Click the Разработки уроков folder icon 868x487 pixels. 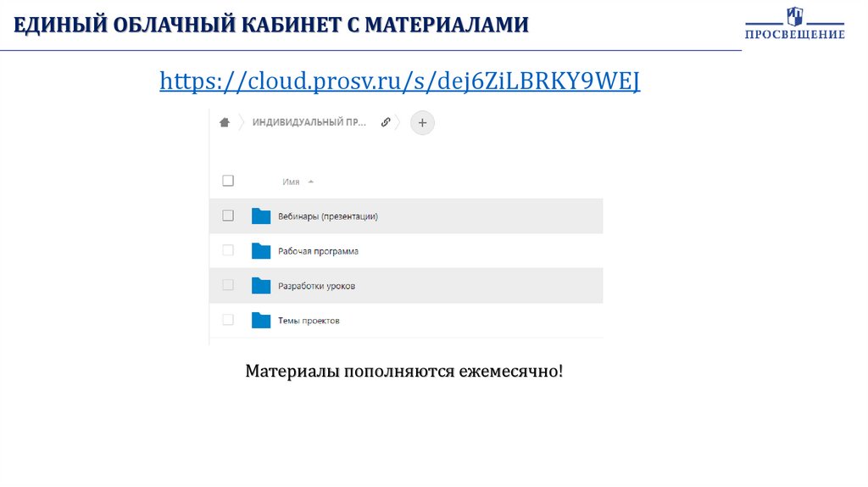point(261,285)
